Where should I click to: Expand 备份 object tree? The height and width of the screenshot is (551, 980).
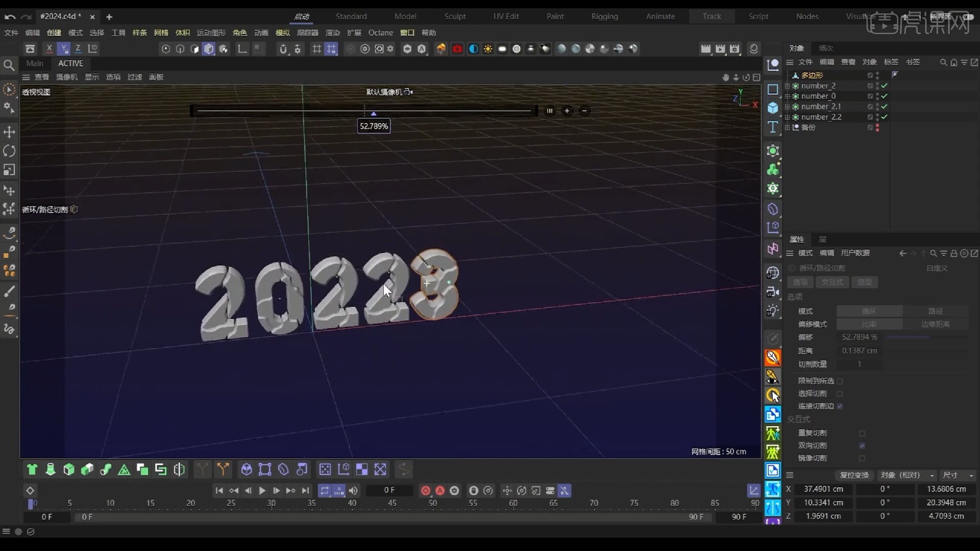[x=787, y=128]
